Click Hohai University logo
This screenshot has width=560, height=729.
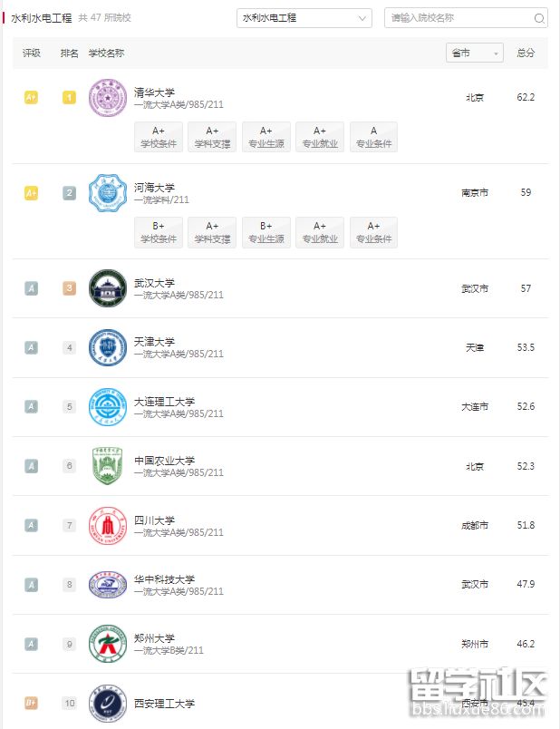click(108, 193)
